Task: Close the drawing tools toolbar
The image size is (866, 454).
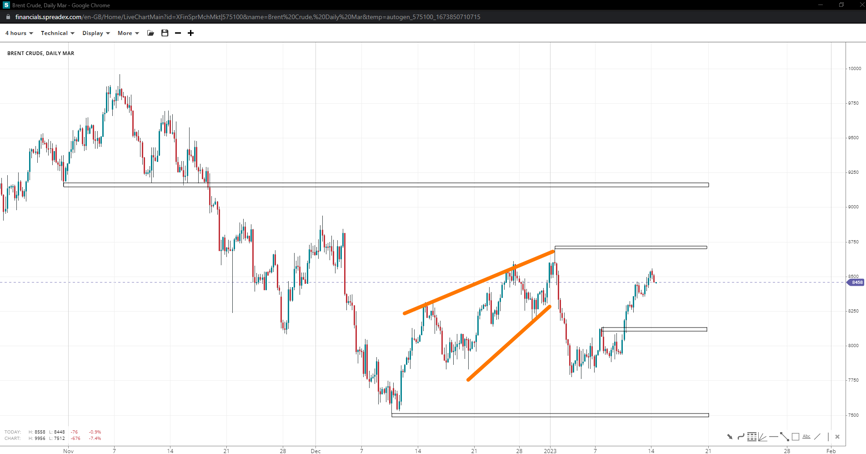Action: tap(837, 437)
